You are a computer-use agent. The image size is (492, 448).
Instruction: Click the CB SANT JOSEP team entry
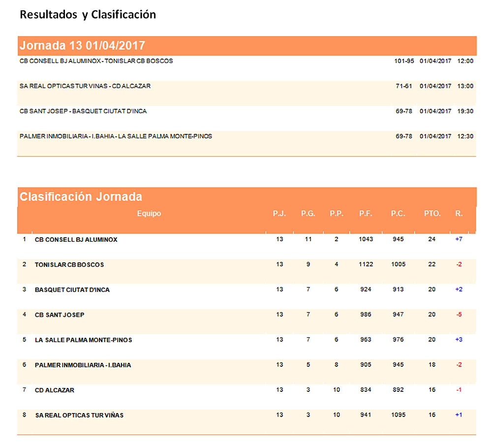tap(59, 315)
